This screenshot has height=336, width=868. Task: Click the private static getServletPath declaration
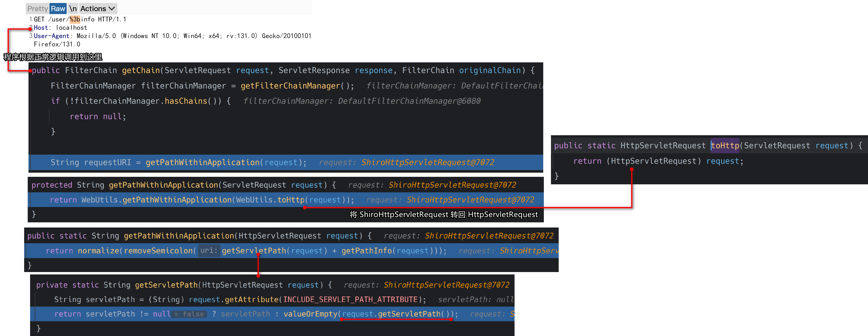pos(184,285)
